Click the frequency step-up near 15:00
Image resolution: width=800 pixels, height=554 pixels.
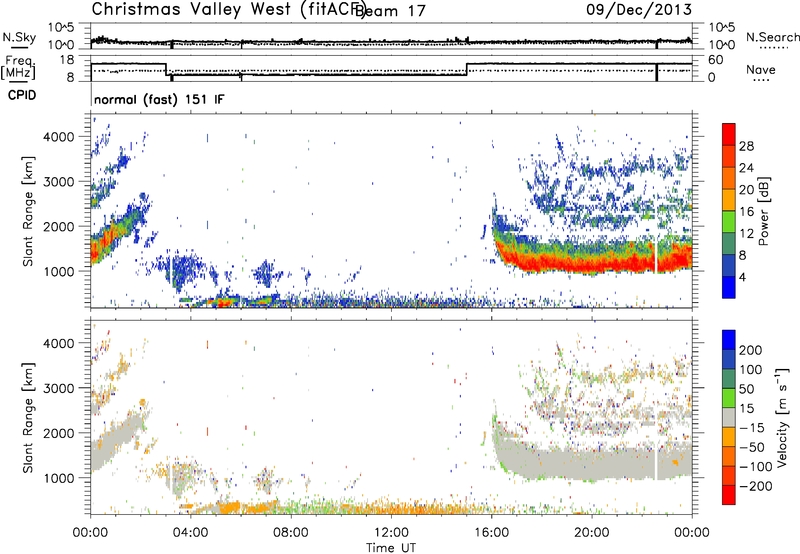click(467, 69)
